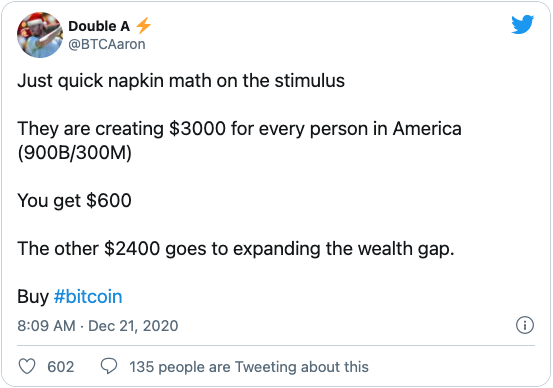
Task: Click the '(900B/300M)' text
Action: pos(74,153)
